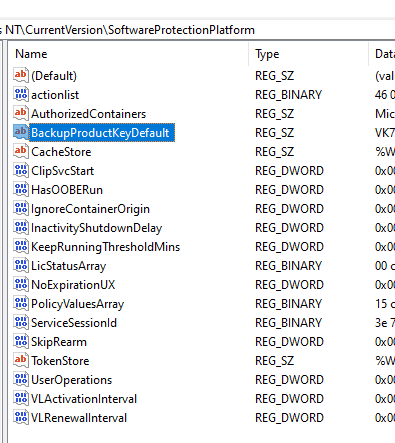
Task: Click the TokenStore string value icon
Action: [x=20, y=360]
